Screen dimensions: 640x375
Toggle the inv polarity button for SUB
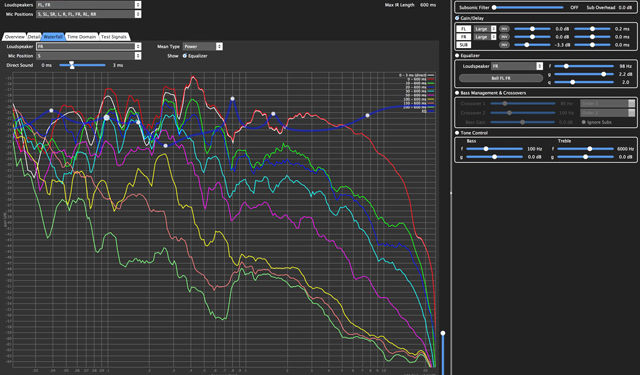(504, 45)
